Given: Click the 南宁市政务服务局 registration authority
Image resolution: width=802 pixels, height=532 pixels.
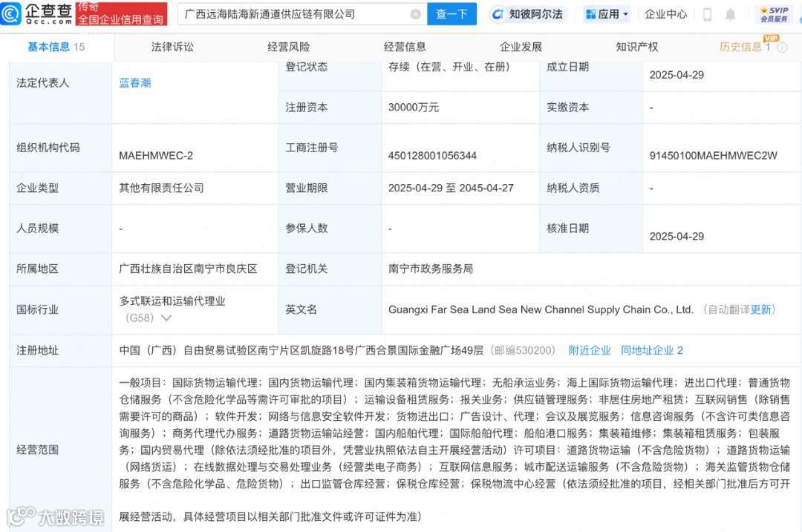Looking at the screenshot, I should [x=431, y=269].
